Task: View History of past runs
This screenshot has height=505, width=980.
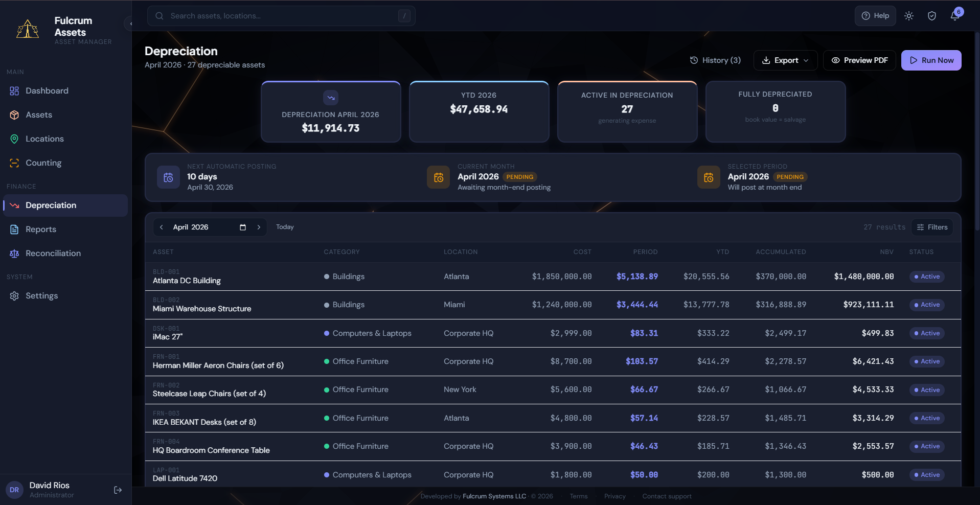Action: [715, 60]
